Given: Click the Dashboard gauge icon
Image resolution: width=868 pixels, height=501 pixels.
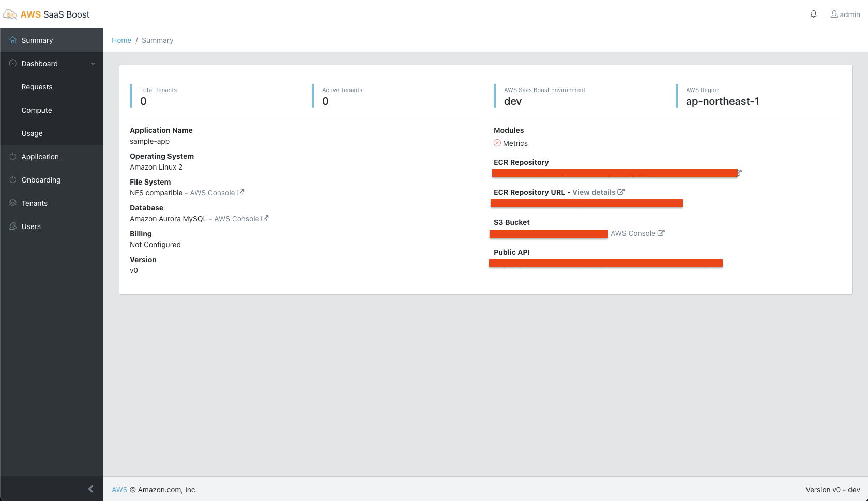Looking at the screenshot, I should [x=13, y=63].
